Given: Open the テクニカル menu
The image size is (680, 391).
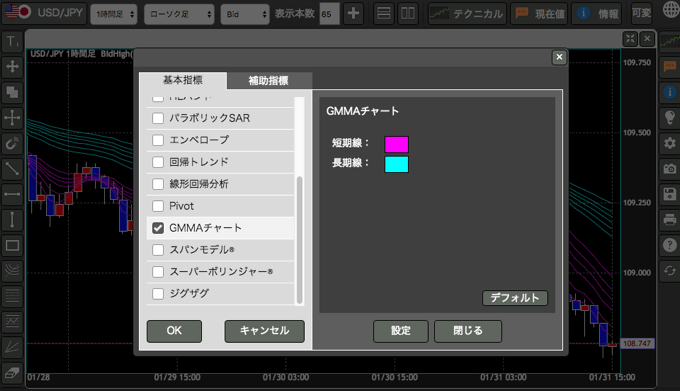Looking at the screenshot, I should click(467, 13).
